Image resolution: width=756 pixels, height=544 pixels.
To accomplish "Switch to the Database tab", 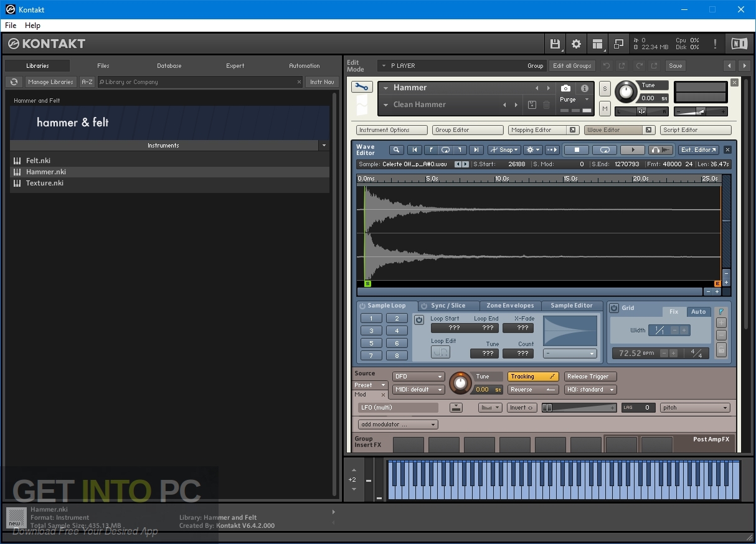I will pos(169,65).
